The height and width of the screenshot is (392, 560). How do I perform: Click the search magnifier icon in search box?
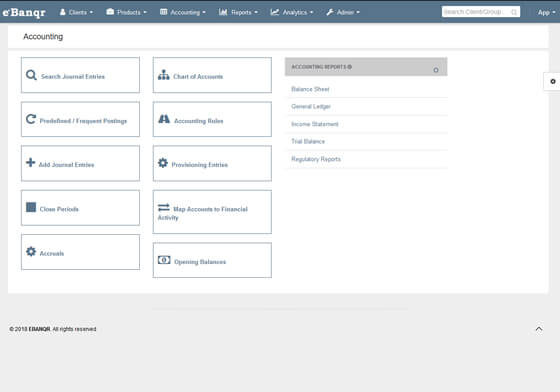(514, 12)
